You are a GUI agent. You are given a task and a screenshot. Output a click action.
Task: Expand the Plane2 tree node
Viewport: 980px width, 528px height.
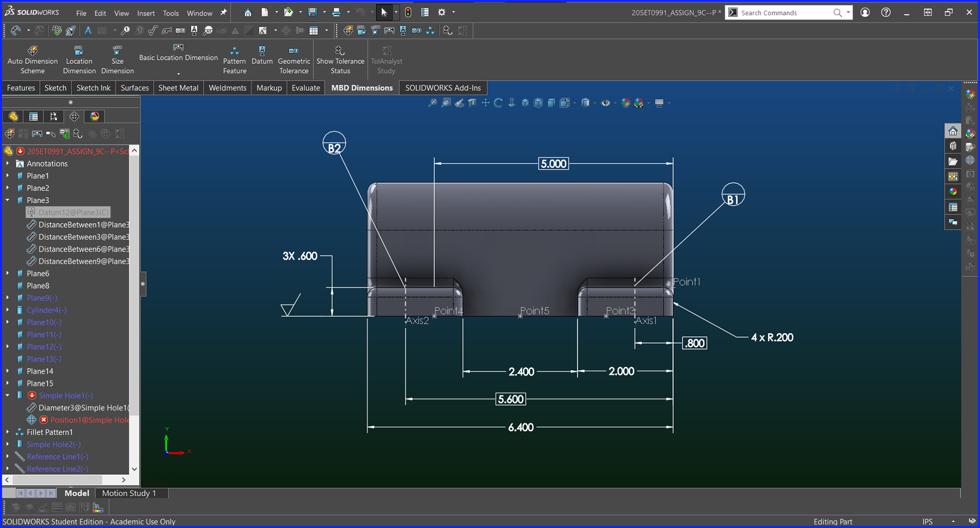click(8, 188)
